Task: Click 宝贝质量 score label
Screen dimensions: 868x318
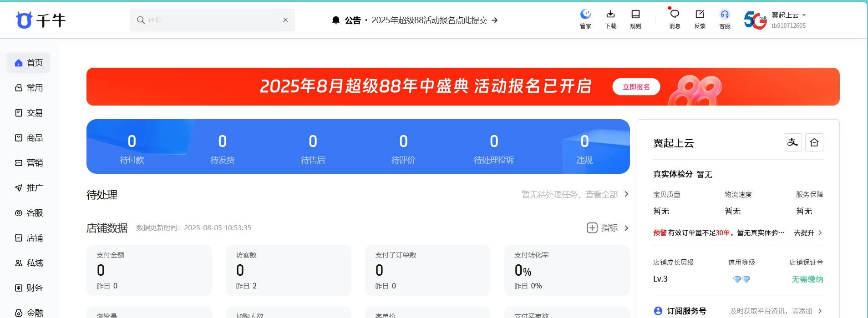Action: tap(667, 194)
